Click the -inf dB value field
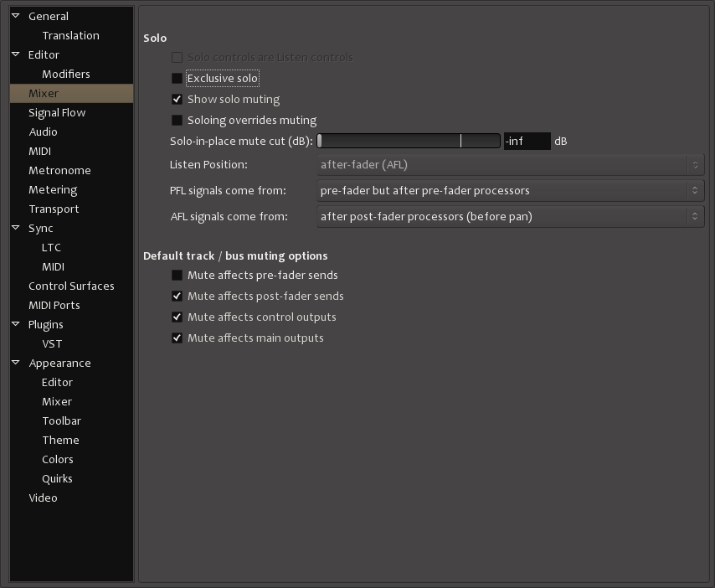 527,141
